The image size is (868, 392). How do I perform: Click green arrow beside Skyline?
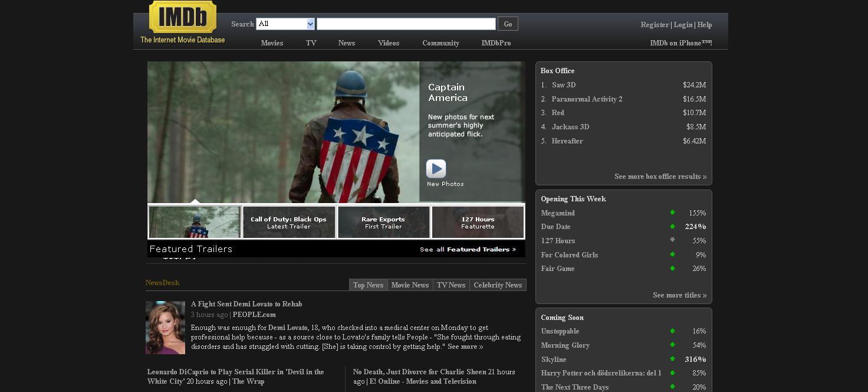click(x=672, y=359)
